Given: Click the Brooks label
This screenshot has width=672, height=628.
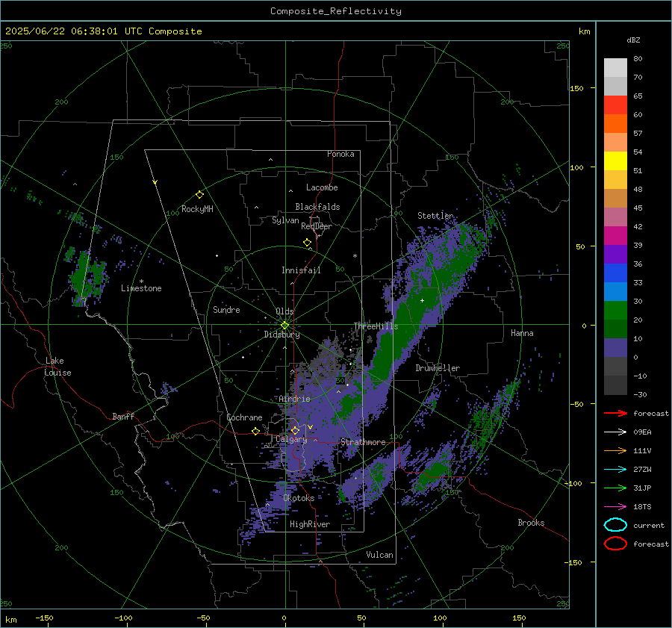Looking at the screenshot, I should [x=531, y=523].
